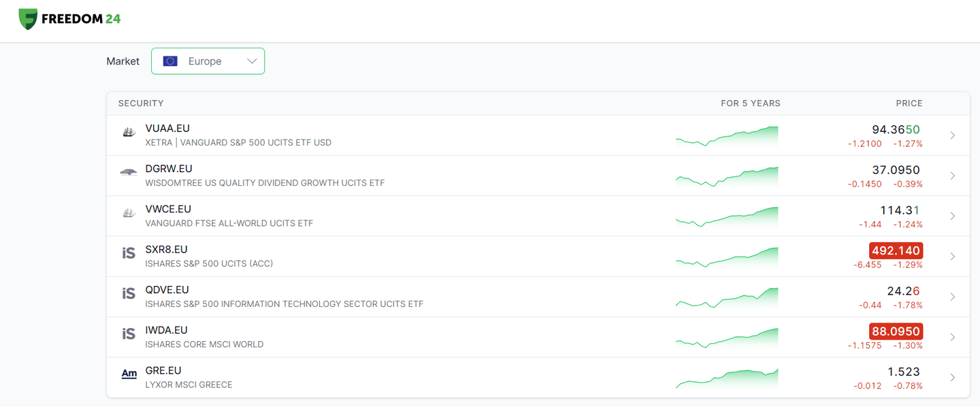
Task: Open the DGRW.EU ticker link
Action: (x=169, y=169)
